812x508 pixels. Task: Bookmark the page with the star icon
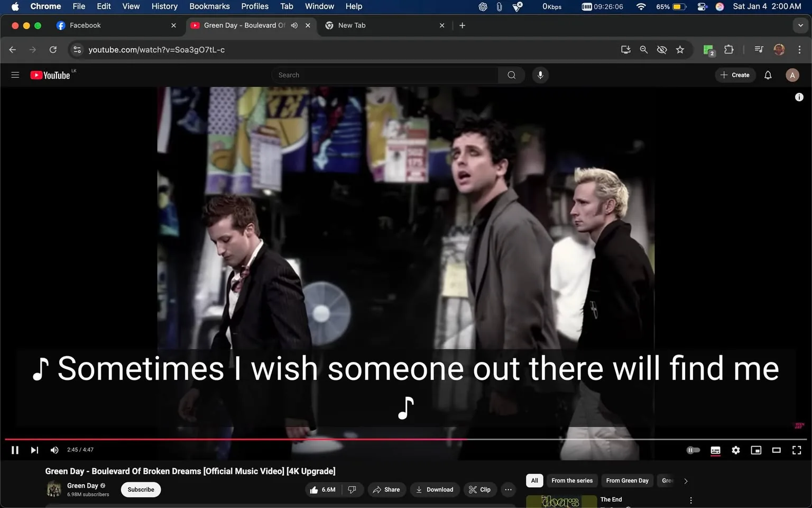tap(680, 49)
